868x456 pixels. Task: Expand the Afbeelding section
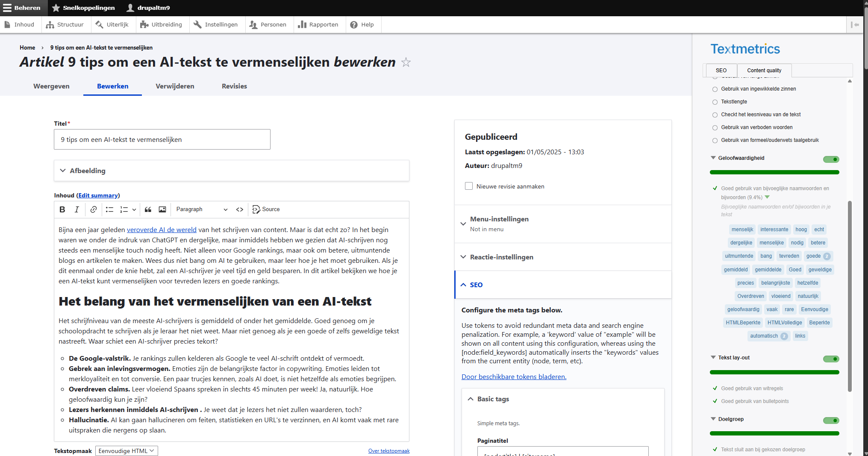click(88, 171)
